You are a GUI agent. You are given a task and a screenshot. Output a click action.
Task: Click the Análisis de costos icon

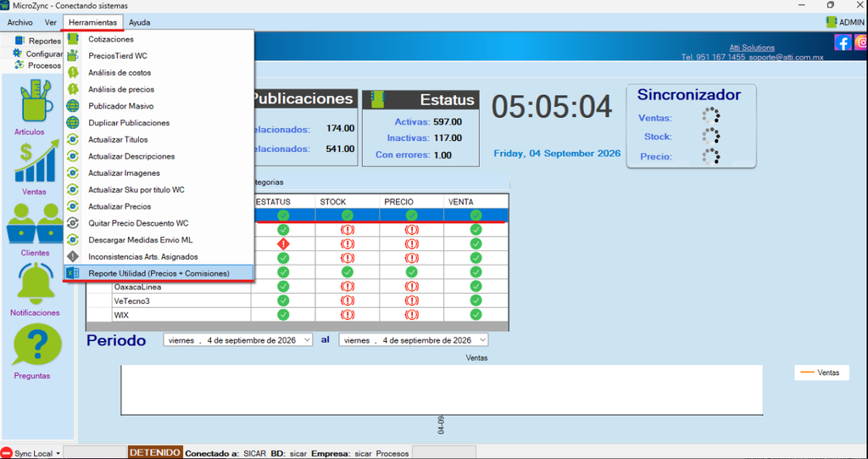pos(73,73)
